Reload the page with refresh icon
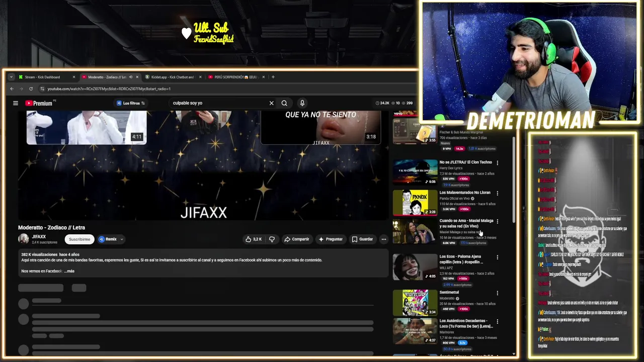Image resolution: width=644 pixels, height=362 pixels. coord(31,88)
